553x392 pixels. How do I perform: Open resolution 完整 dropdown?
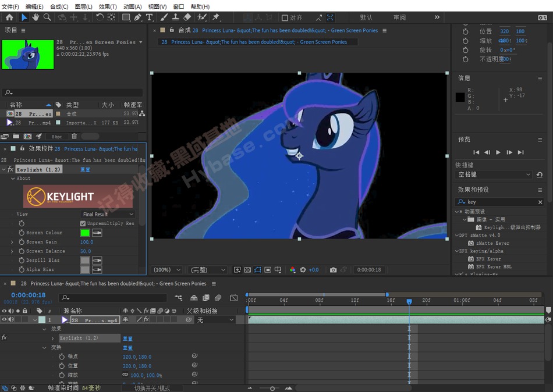click(207, 270)
